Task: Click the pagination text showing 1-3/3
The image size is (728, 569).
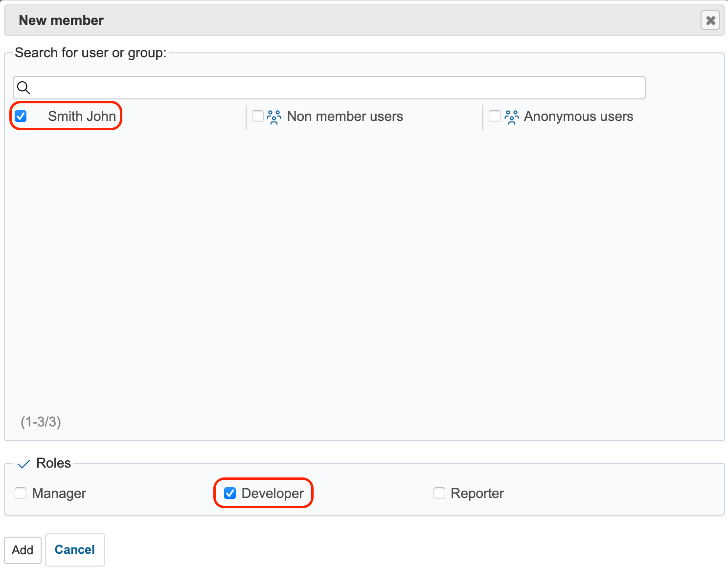Action: point(40,422)
